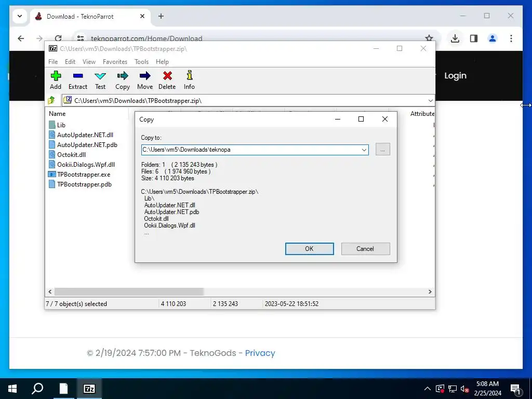Click the Chrome profile avatar icon
532x399 pixels.
[493, 38]
